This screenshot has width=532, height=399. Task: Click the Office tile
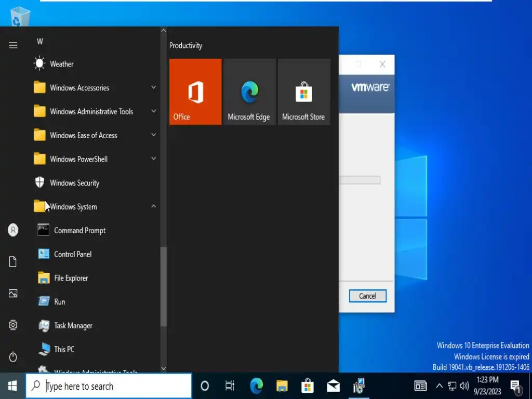click(x=195, y=91)
